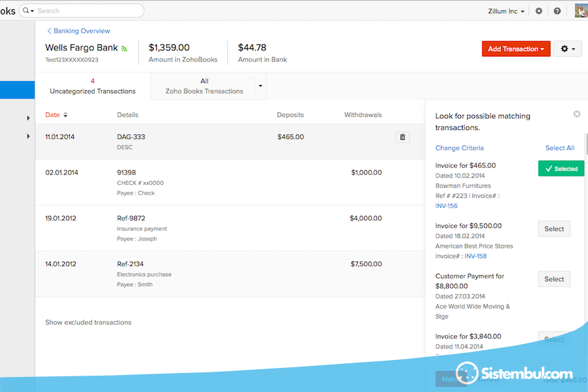
Task: Expand the dropdown arrow beside Zoho Books Transactions
Action: pos(261,86)
